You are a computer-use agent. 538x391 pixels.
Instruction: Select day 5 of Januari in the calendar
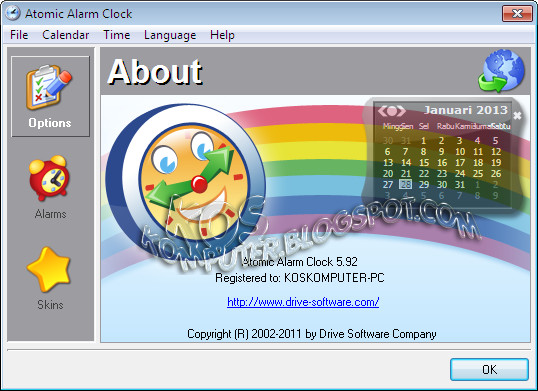[495, 140]
